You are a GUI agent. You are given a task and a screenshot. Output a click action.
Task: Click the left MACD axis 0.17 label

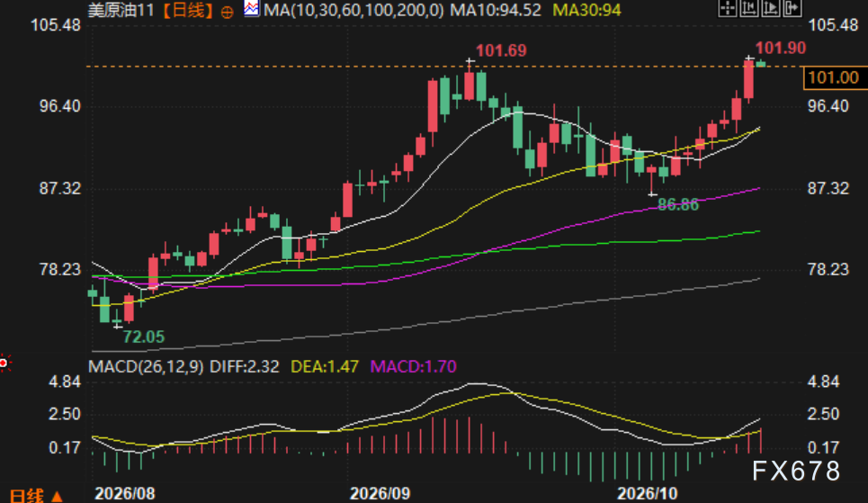(x=65, y=447)
